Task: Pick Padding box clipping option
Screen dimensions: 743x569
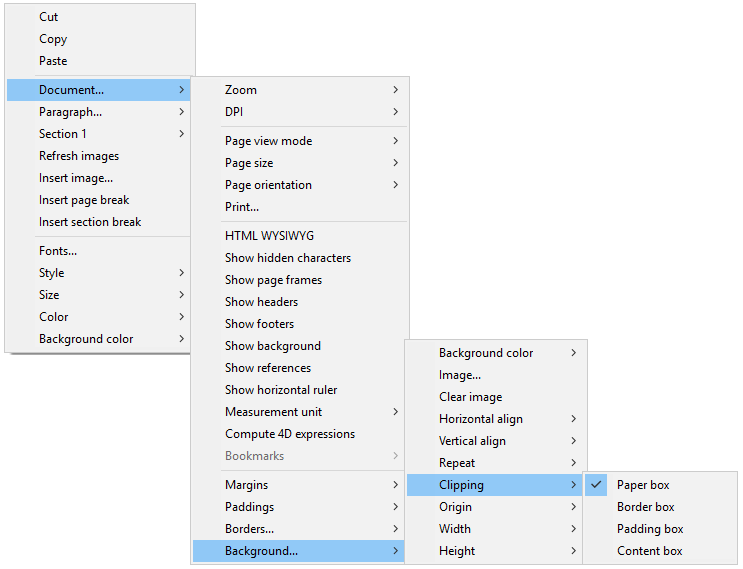Action: click(649, 529)
